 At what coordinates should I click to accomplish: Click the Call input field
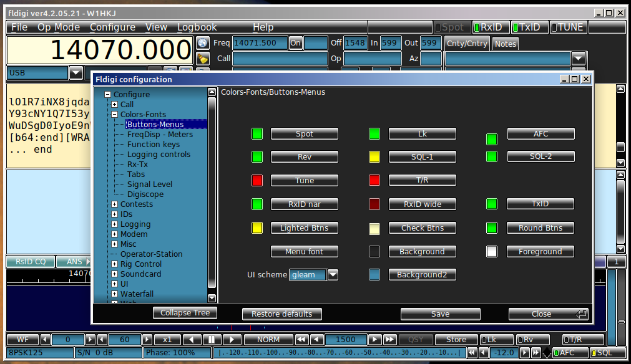coord(280,59)
